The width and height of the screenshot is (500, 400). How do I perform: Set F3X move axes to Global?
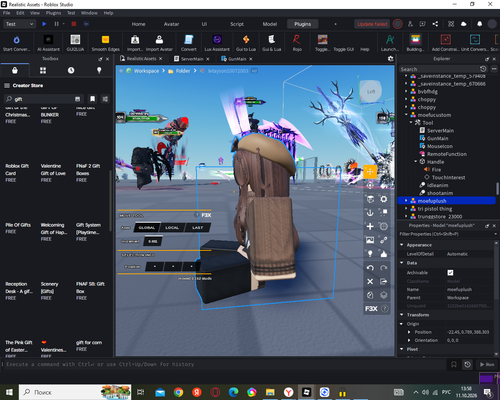coord(147,228)
